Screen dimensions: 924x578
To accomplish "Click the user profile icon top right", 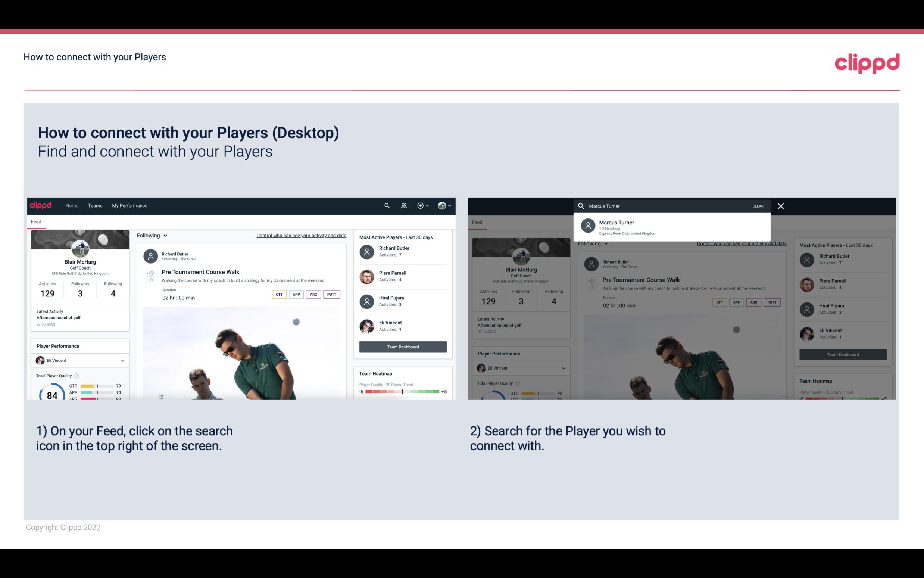I will point(442,205).
